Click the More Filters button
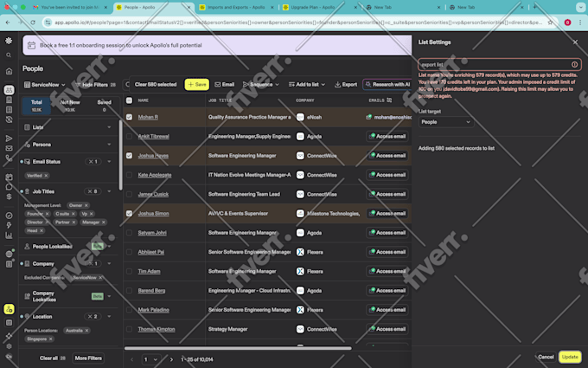Image resolution: width=588 pixels, height=368 pixels. pos(88,358)
